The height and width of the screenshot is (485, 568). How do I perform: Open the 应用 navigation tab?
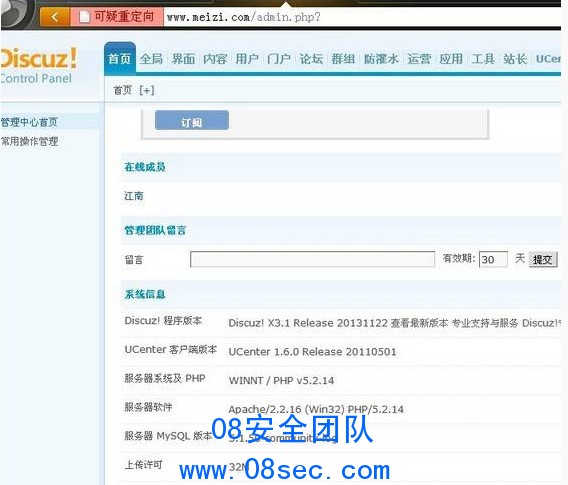(x=451, y=59)
